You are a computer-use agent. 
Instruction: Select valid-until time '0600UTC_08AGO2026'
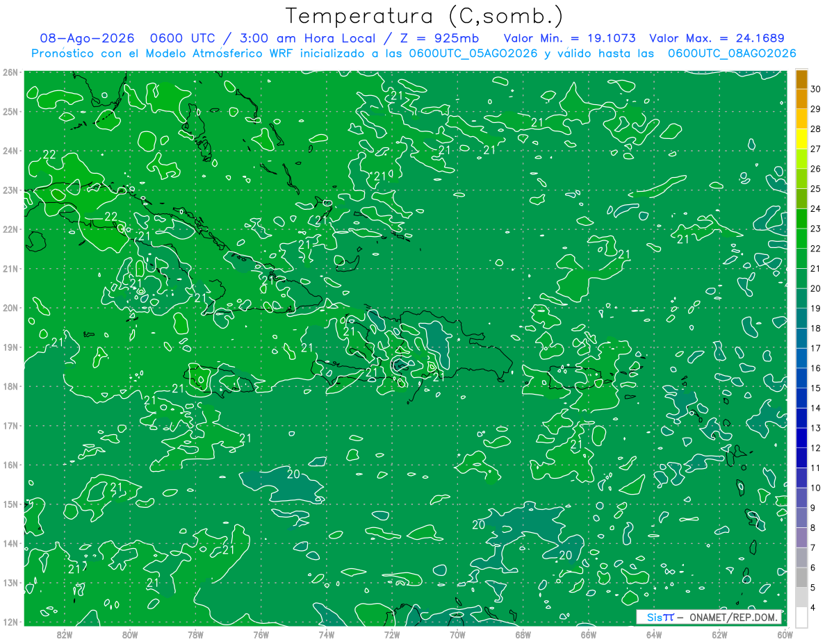pyautogui.click(x=732, y=53)
